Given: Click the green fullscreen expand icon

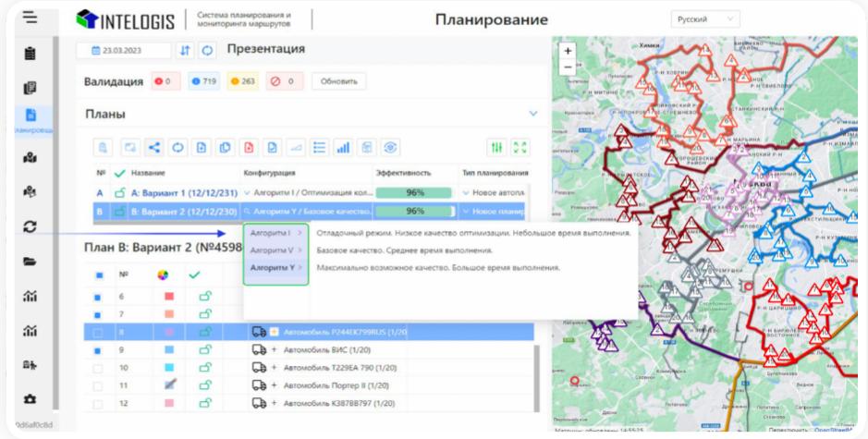Looking at the screenshot, I should tap(520, 147).
